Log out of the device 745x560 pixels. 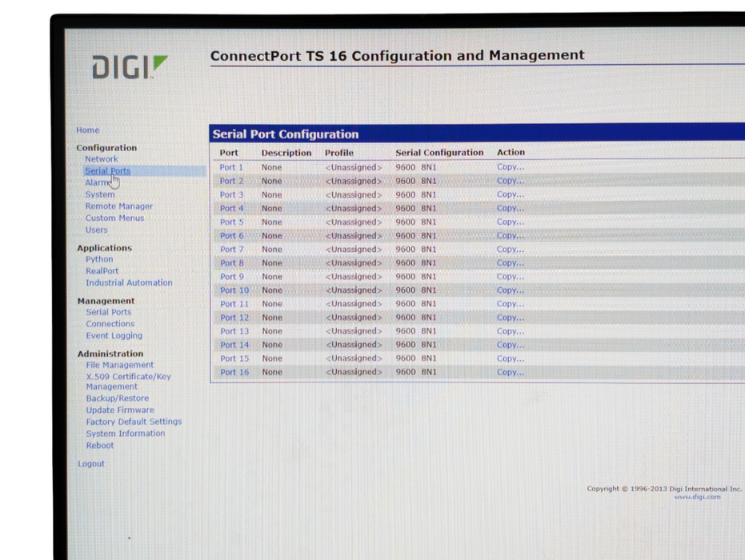tap(91, 464)
